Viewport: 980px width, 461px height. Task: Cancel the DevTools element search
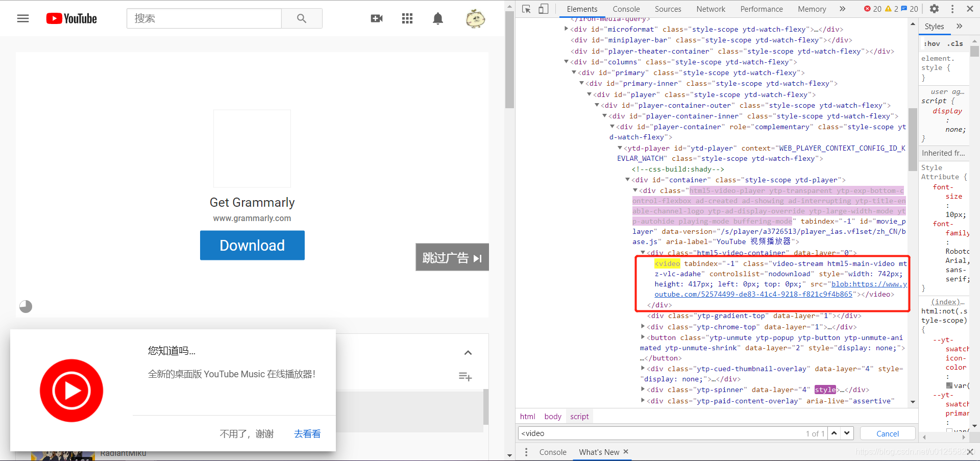coord(888,433)
